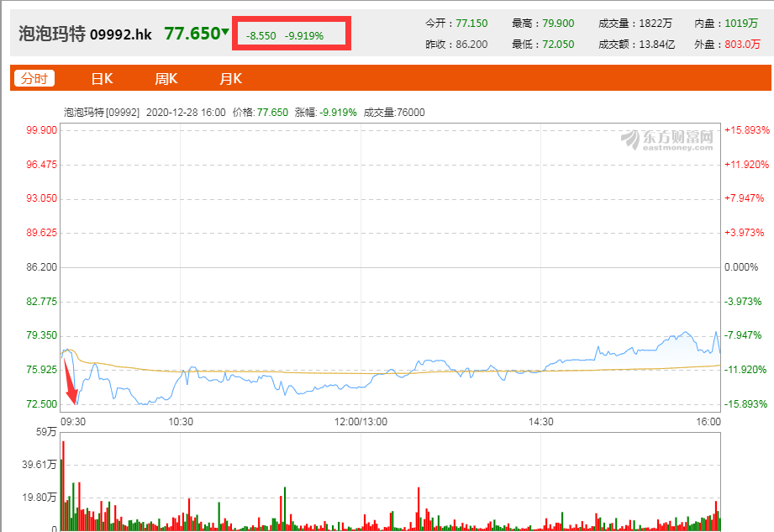Open the 周K weekly chart tab
774x532 pixels.
(166, 79)
